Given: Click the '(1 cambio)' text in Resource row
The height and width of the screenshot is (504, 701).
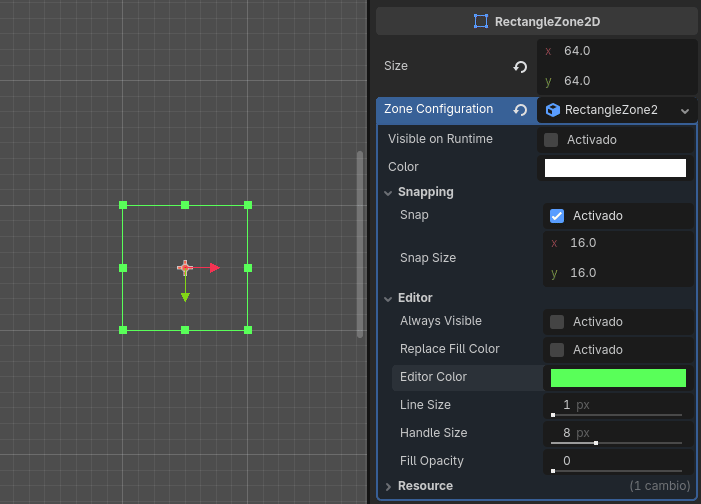Looking at the screenshot, I should click(x=660, y=486).
